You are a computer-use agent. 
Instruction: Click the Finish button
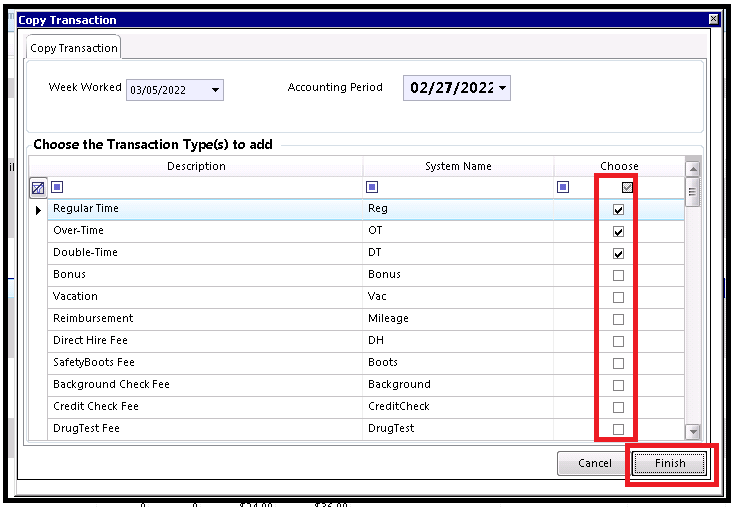click(x=669, y=463)
